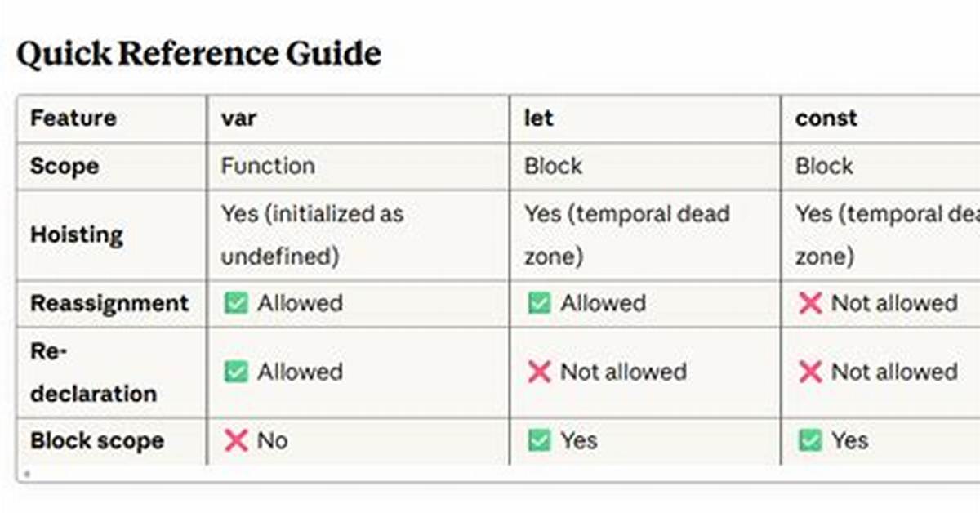The image size is (980, 513).
Task: Click the let column header
Action: click(x=538, y=118)
